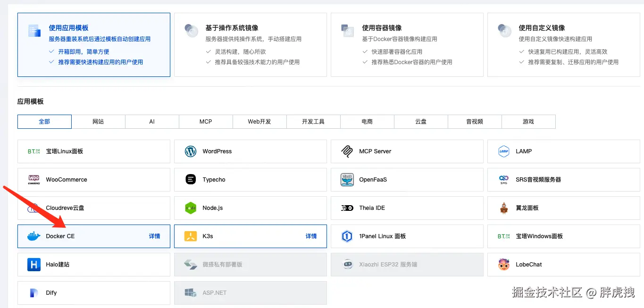Click the K3s yellow icon

(x=191, y=236)
